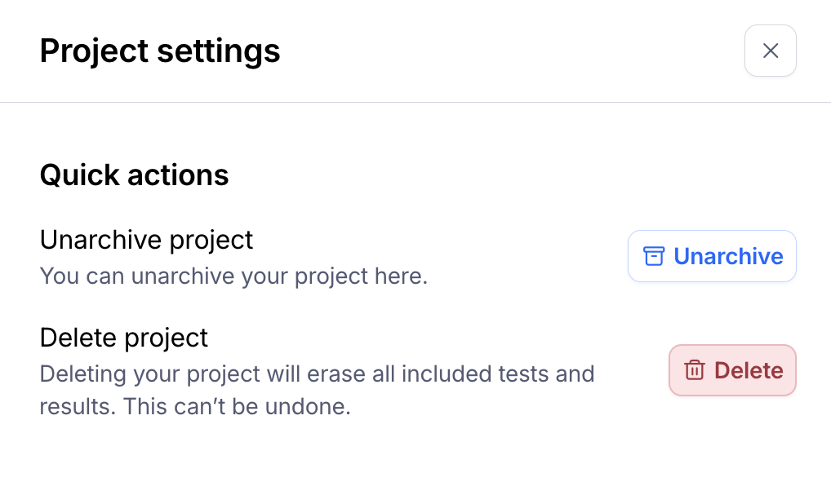
Task: Click "You can unarchive your project here" description
Action: [x=233, y=276]
